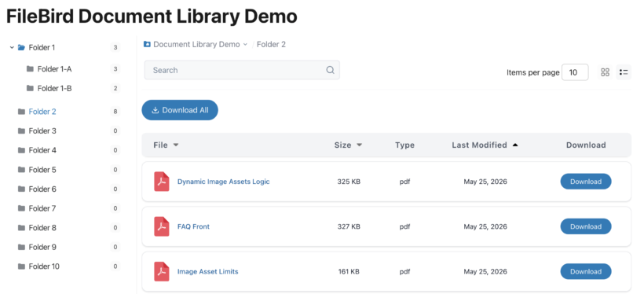Screen dimensions: 644x294
Task: Select Folder 4 in the sidebar
Action: click(x=42, y=150)
